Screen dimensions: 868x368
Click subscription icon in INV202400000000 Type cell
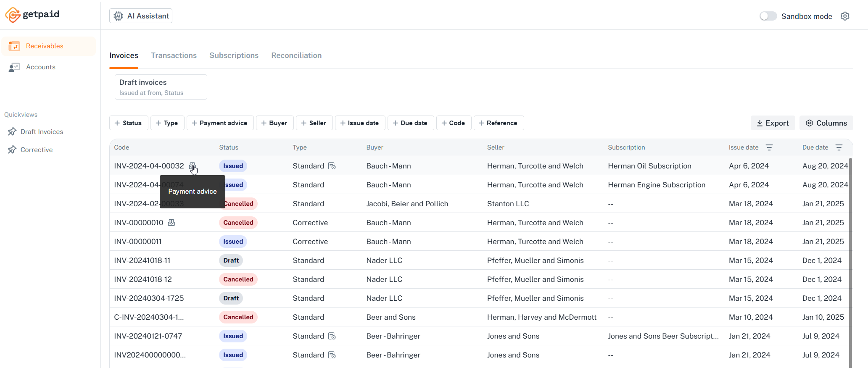[x=332, y=355]
